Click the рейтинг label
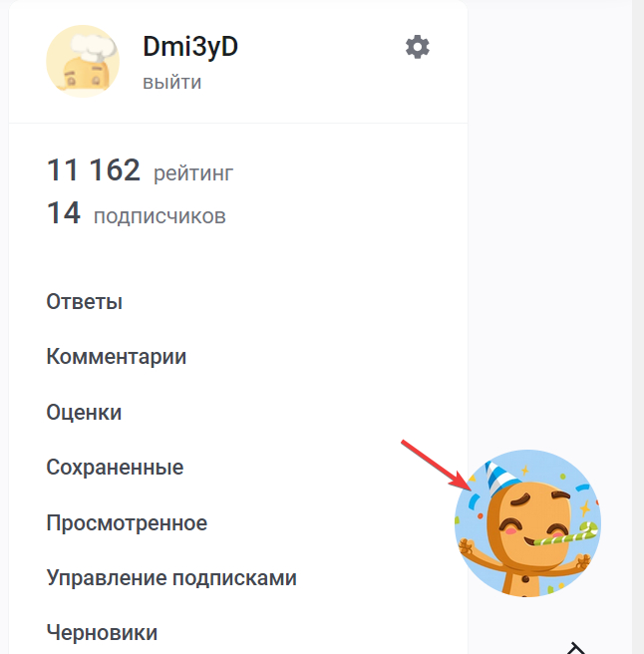The image size is (644, 654). pos(193,173)
